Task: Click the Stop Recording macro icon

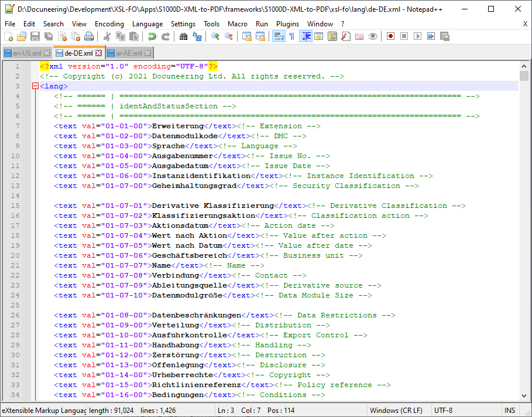Action: coord(404,36)
